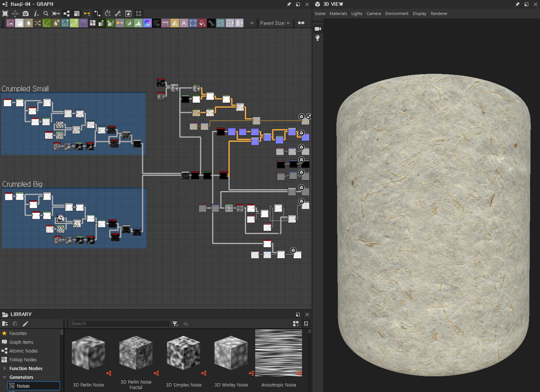Click the Blend node icon in toolbar
540x392 pixels.
click(x=19, y=23)
